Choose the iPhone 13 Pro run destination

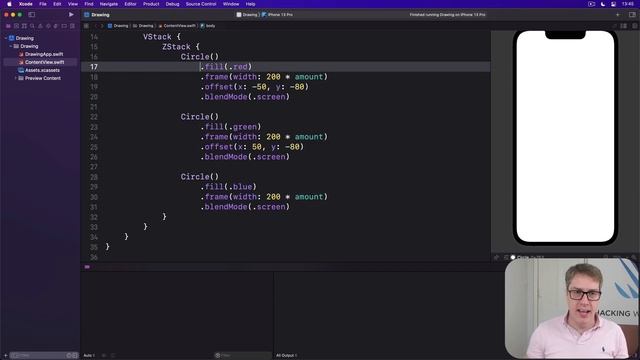pos(278,15)
